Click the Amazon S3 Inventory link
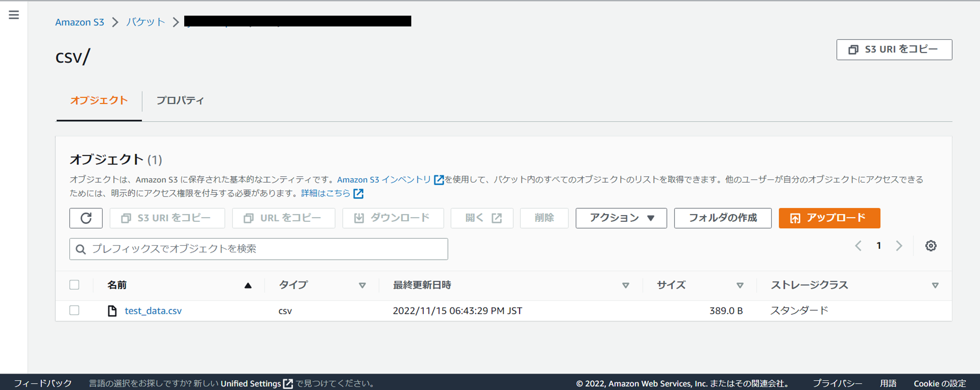 384,179
